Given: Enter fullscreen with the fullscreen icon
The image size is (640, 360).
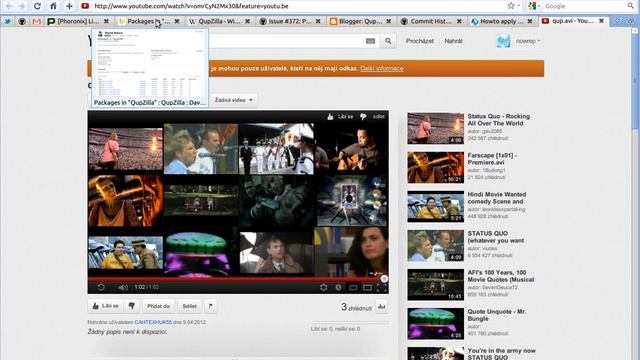Looking at the screenshot, I should point(382,287).
